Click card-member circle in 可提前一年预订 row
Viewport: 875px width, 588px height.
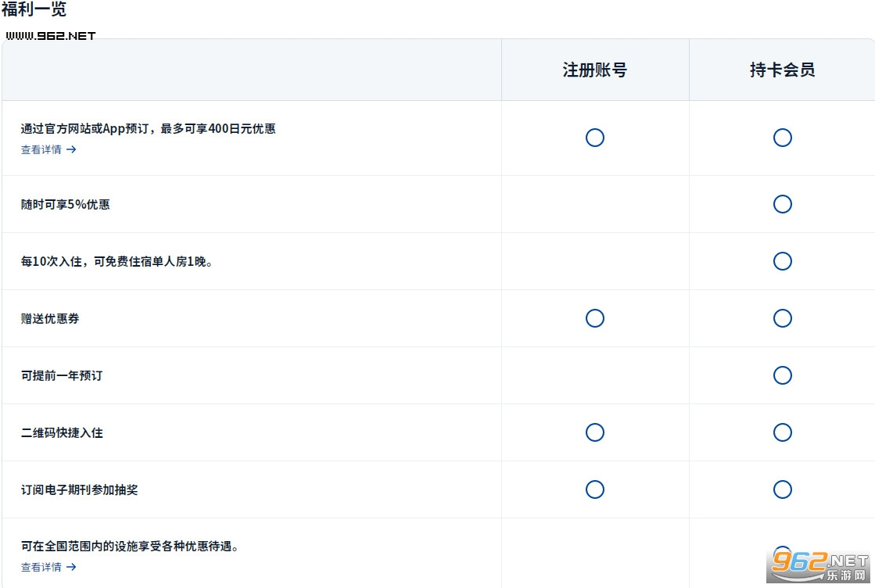point(783,375)
